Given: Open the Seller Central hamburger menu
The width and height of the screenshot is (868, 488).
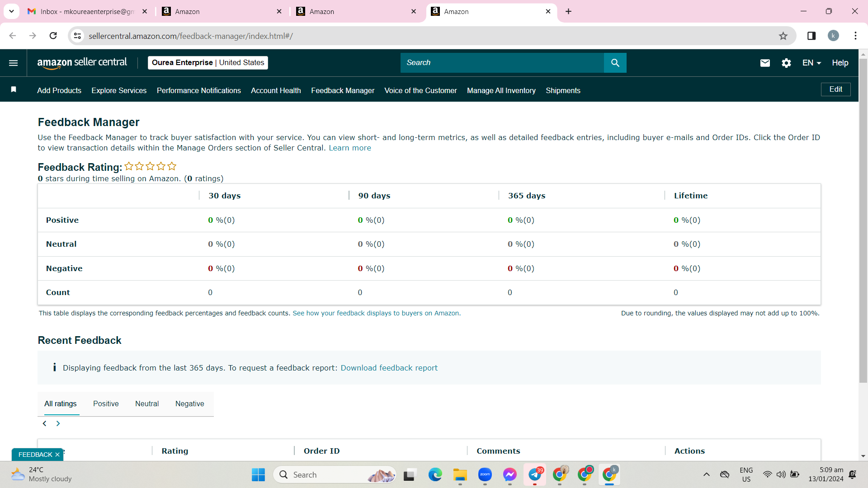Looking at the screenshot, I should (x=14, y=63).
